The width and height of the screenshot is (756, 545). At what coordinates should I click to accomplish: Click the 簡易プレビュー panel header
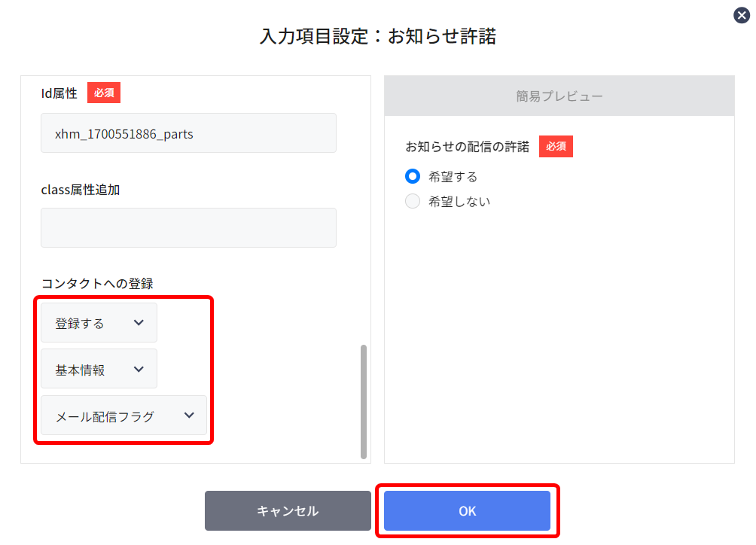click(x=559, y=96)
